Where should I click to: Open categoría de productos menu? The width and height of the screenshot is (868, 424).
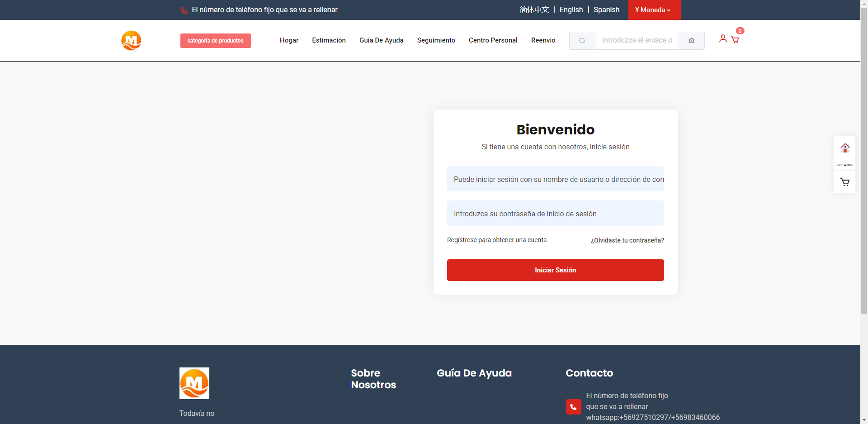click(x=215, y=41)
